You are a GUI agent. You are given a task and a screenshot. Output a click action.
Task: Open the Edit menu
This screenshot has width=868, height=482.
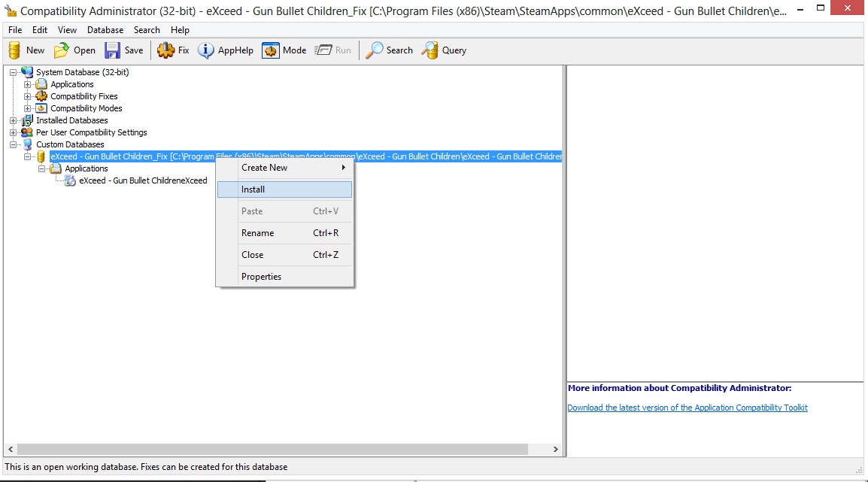pos(39,30)
